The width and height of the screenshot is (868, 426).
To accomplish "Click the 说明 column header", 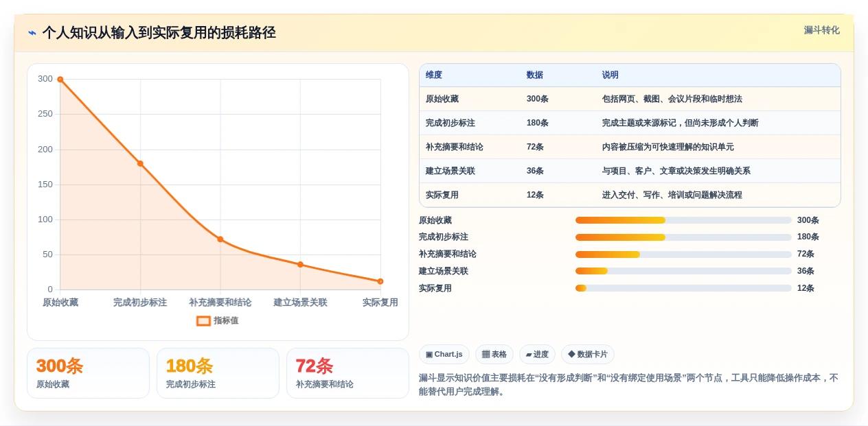I will [610, 75].
